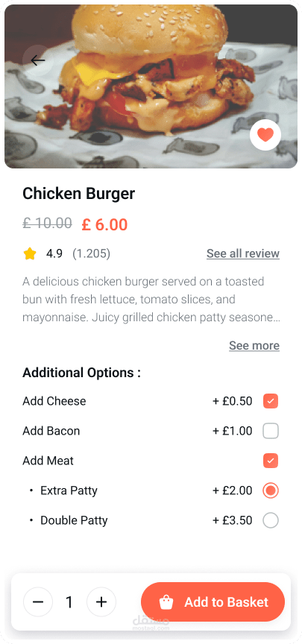302x644 pixels.
Task: Decrease quantity with the minus button
Action: tap(38, 602)
